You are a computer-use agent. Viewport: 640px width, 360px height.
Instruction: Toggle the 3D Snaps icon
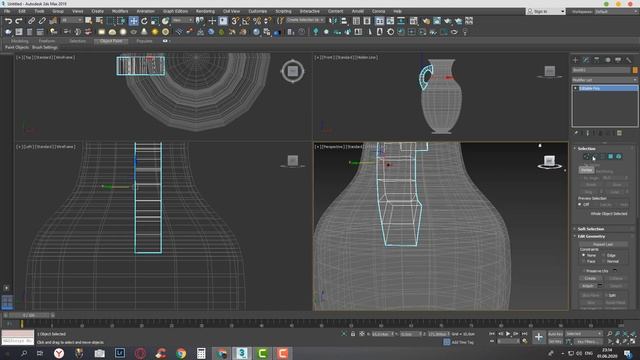pyautogui.click(x=235, y=21)
